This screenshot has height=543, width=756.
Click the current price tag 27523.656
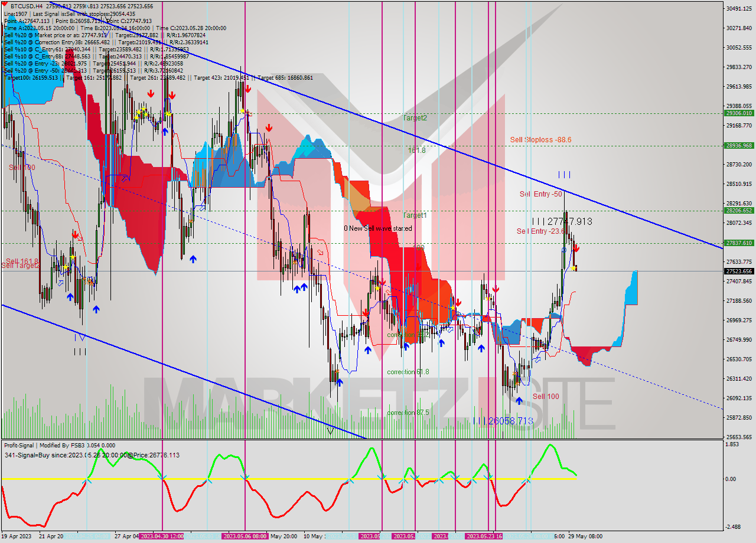click(x=738, y=271)
